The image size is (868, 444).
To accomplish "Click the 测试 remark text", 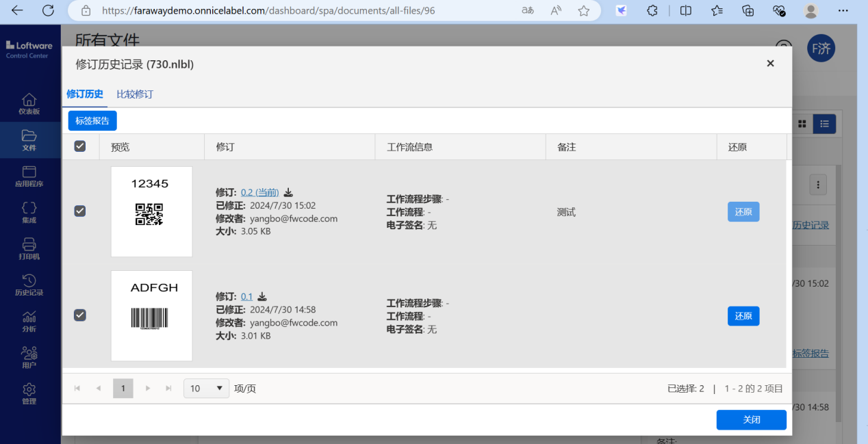I will (x=566, y=212).
